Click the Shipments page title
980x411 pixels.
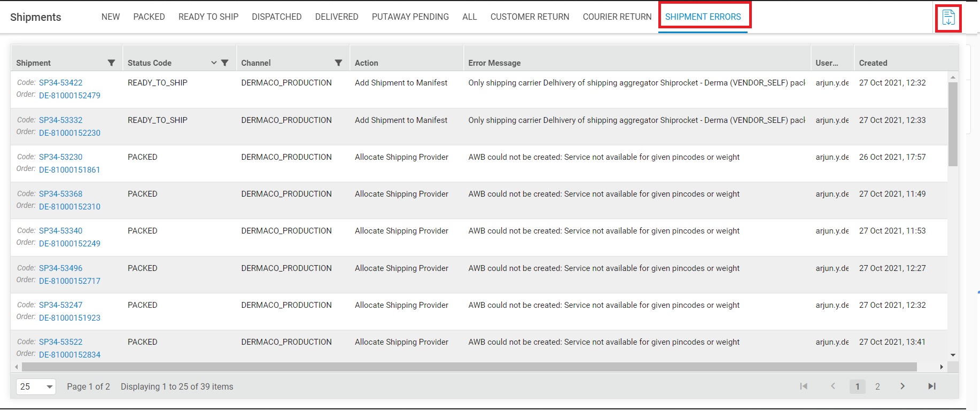(x=36, y=17)
